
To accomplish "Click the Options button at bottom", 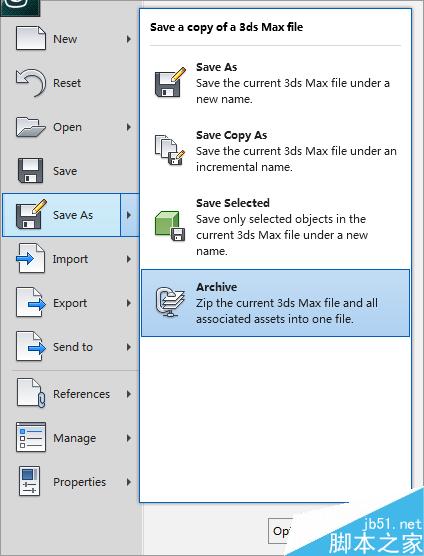I will coord(280,531).
